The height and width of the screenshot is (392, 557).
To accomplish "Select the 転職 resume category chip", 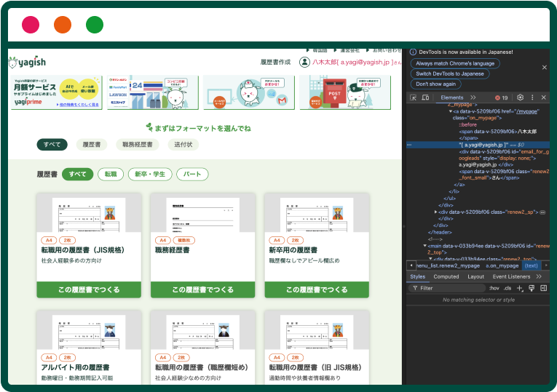I will pos(111,175).
